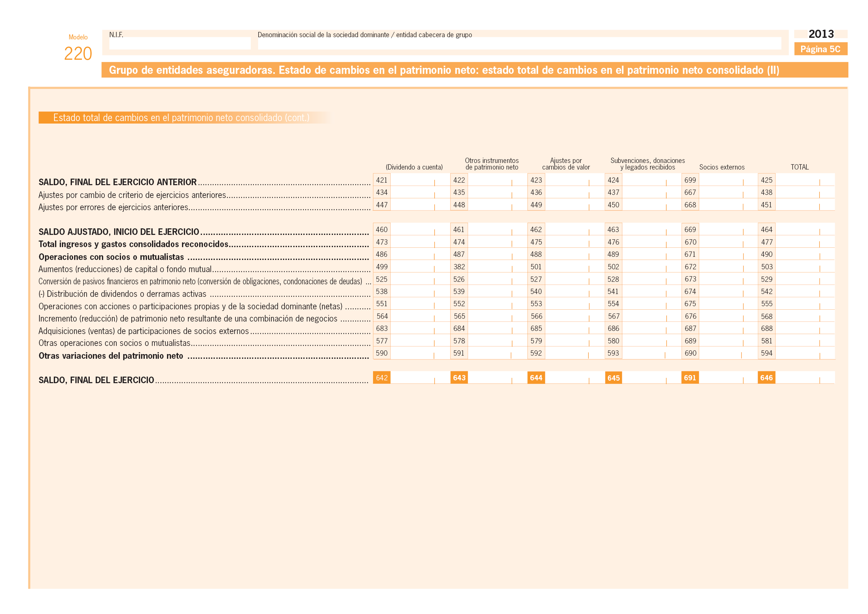The width and height of the screenshot is (868, 614).
Task: Click the '(Dividendo a cuenta)' column header
Action: (x=414, y=167)
